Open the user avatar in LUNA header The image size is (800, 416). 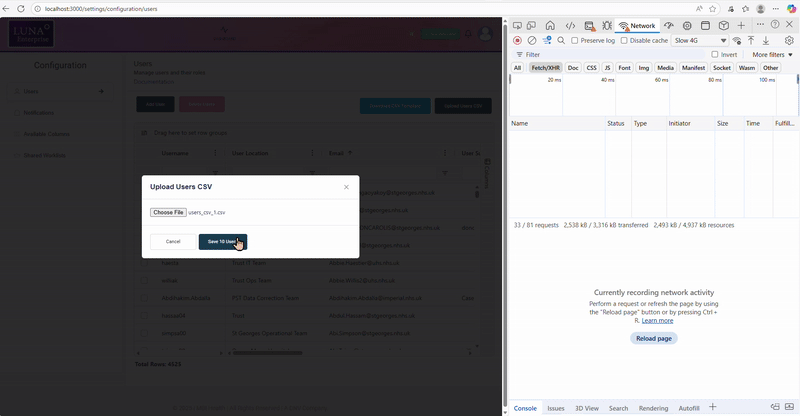tap(485, 34)
